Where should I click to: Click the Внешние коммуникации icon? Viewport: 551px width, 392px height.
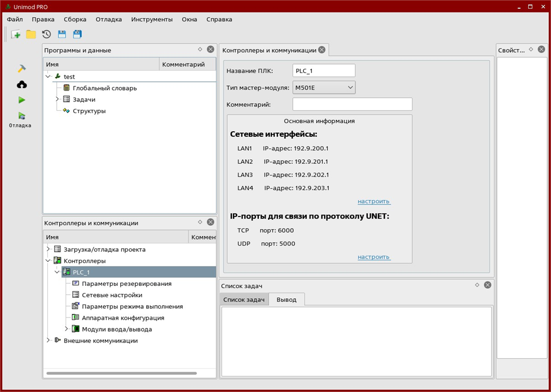point(58,340)
